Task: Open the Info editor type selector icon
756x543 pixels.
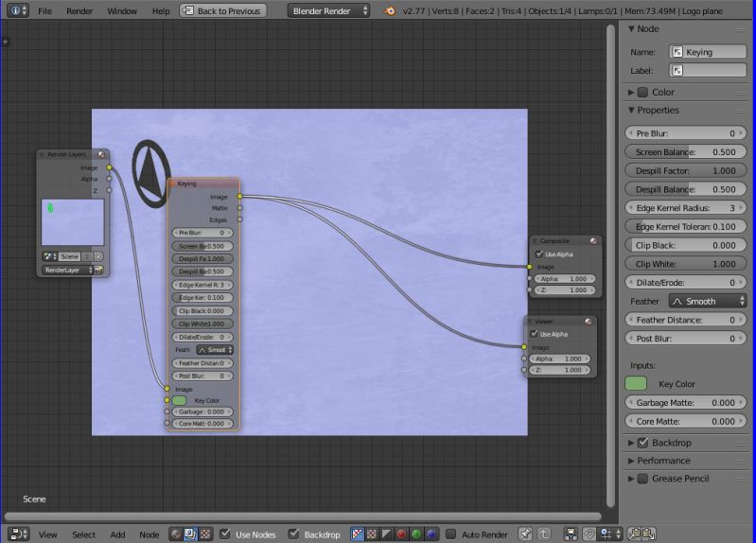Action: [x=18, y=10]
